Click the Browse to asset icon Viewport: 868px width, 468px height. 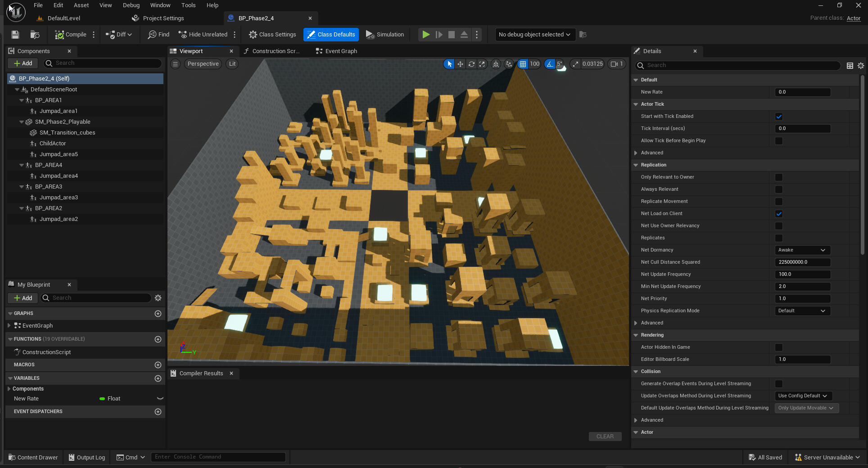35,35
